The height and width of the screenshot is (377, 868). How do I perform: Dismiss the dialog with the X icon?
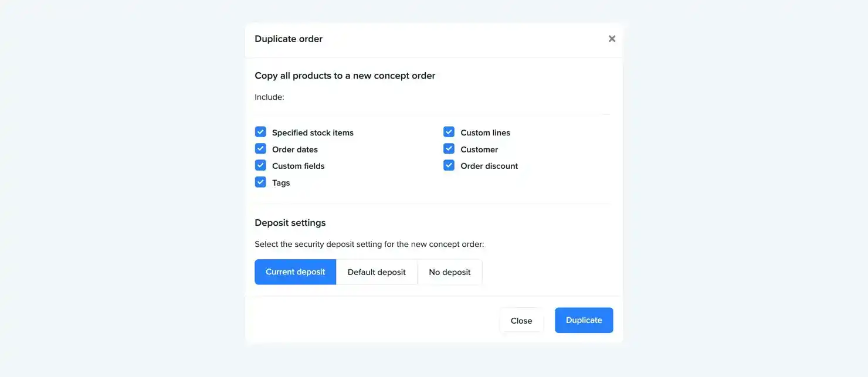pyautogui.click(x=612, y=38)
